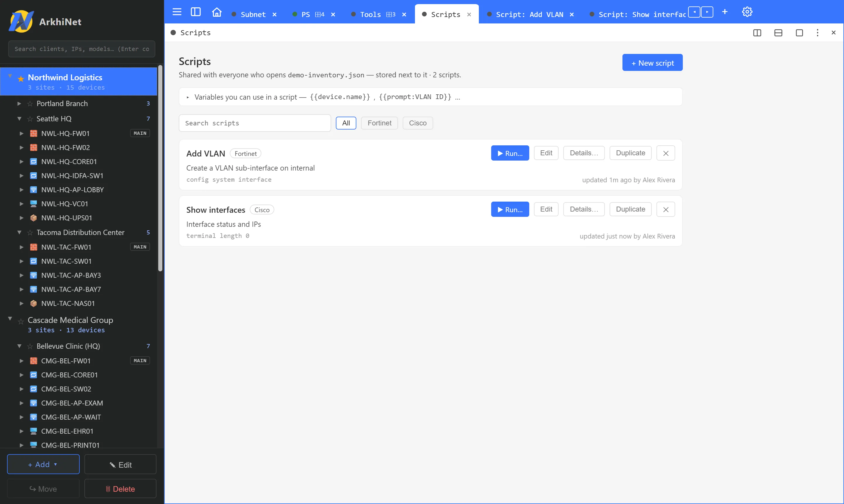Delete the Add VLAN script with X
The height and width of the screenshot is (504, 844).
point(666,153)
